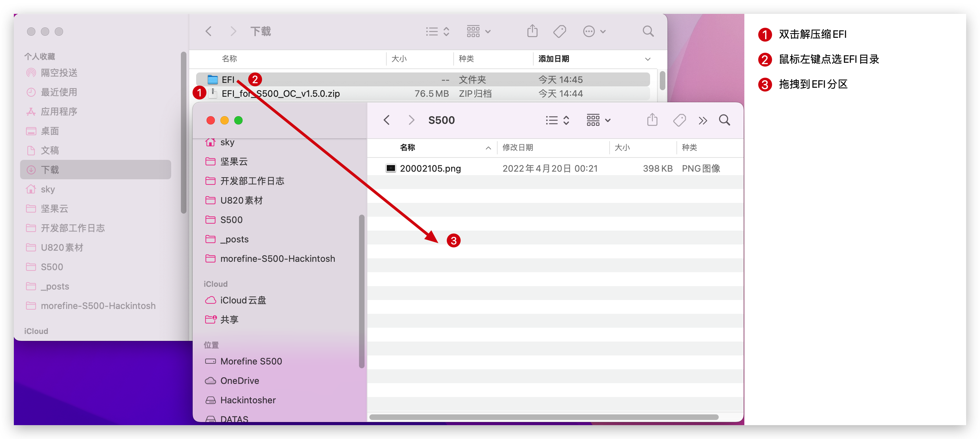The image size is (980, 439).
Task: Sort 下载 window by 种类 column
Action: 466,59
